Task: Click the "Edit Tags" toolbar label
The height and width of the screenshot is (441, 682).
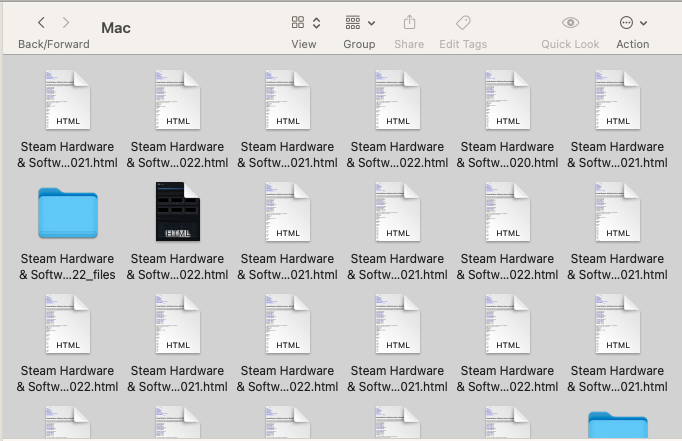Action: 463,44
